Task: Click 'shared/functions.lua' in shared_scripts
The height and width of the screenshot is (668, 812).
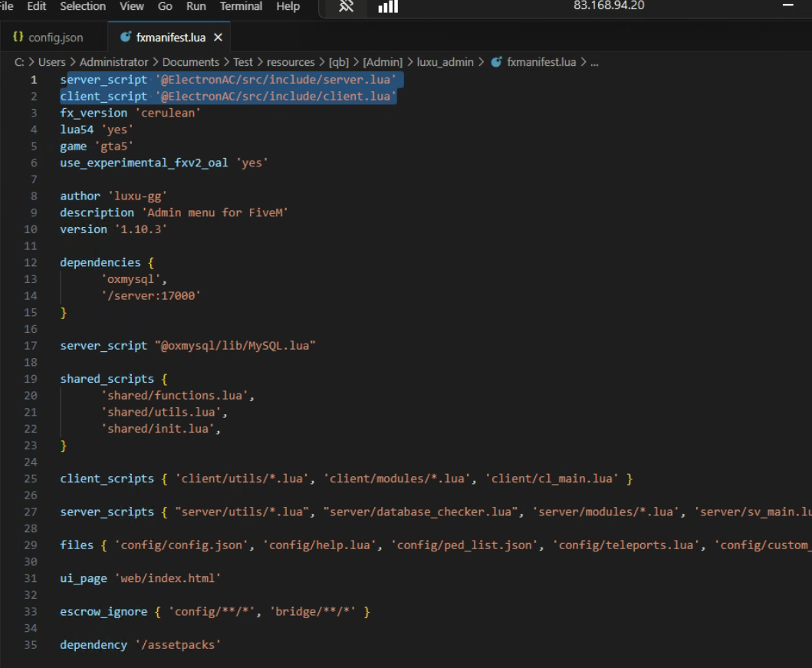Action: 175,396
